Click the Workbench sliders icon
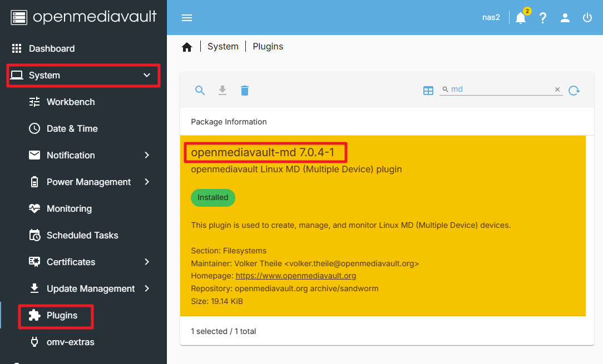 coord(34,102)
